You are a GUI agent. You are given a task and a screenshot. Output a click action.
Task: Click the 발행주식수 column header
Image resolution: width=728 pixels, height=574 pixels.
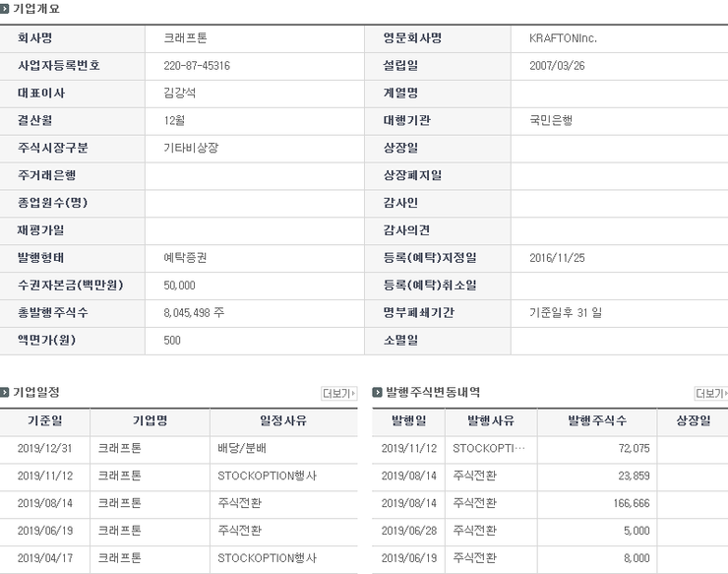[597, 420]
